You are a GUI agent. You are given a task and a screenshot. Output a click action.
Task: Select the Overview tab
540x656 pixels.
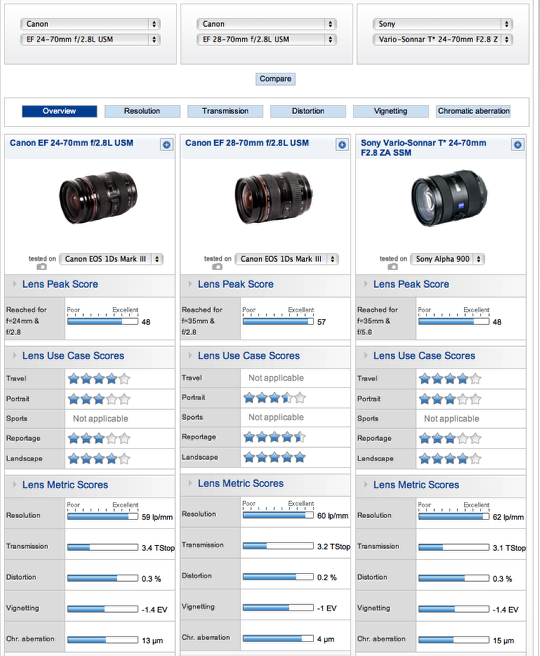59,111
